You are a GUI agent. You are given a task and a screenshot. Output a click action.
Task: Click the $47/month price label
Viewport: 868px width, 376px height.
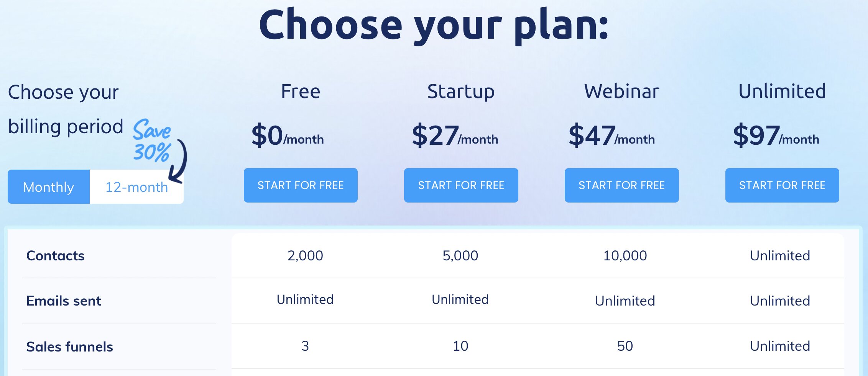coord(612,137)
